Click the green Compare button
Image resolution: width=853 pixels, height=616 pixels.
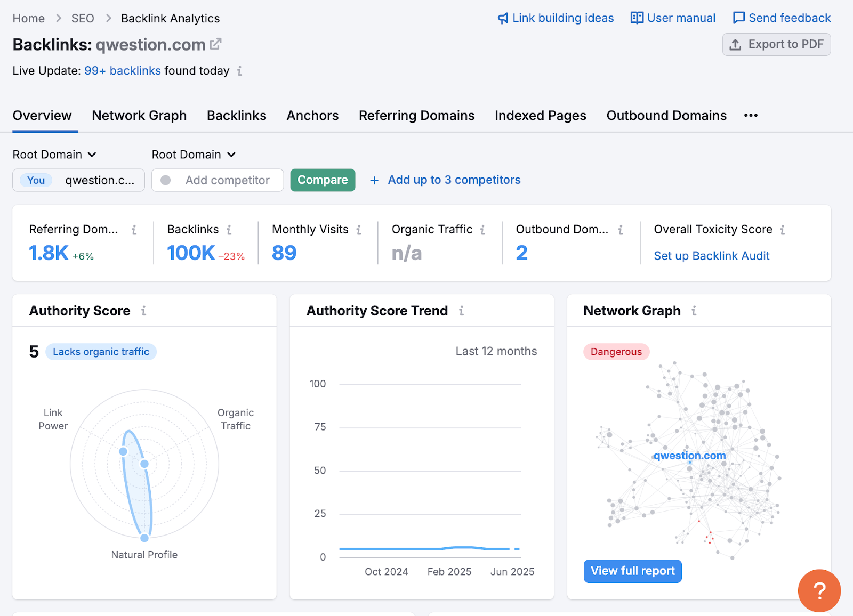(x=323, y=180)
